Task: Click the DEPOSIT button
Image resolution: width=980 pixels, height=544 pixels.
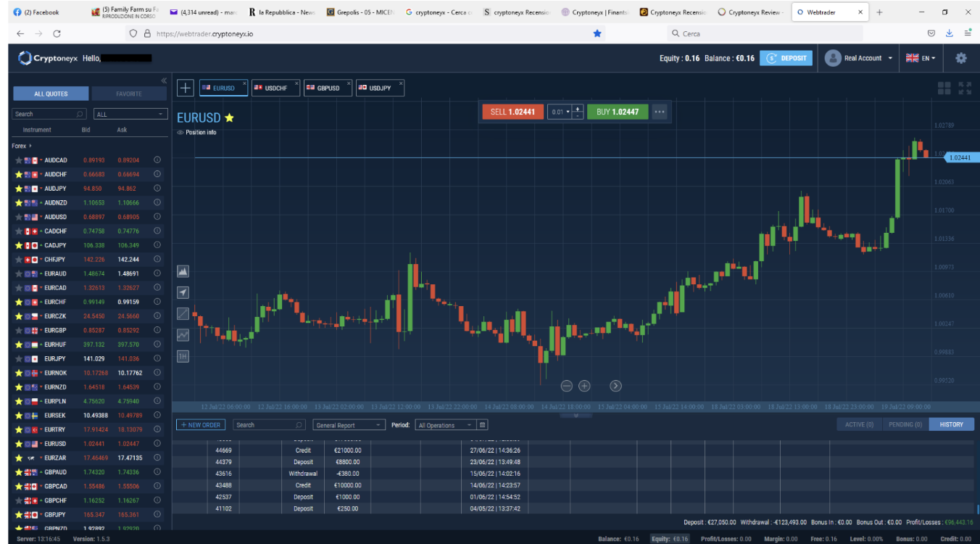Action: point(786,58)
